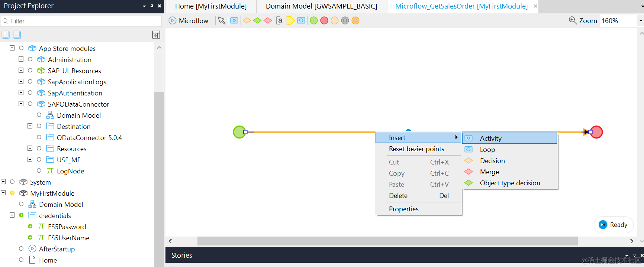Select the gray Break event tool
644x267 pixels.
point(345,20)
